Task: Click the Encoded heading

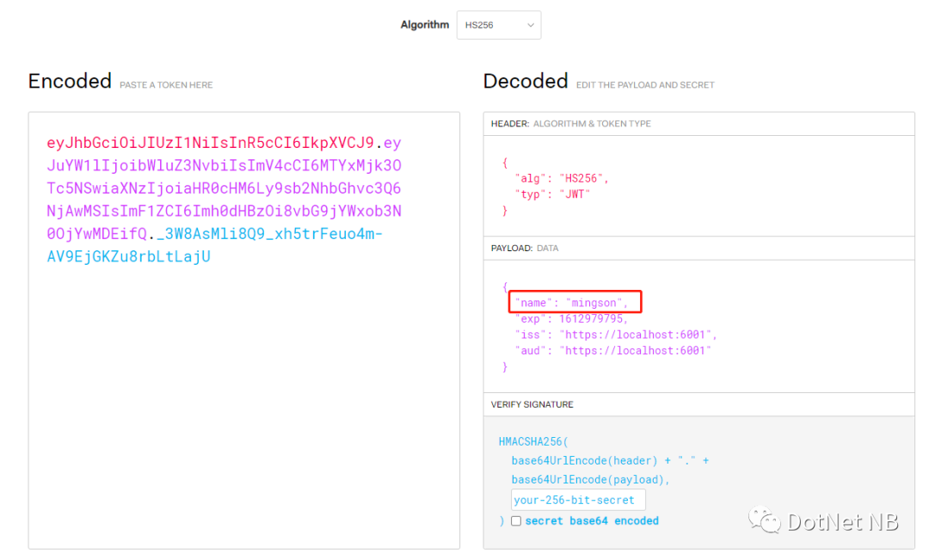Action: click(x=70, y=81)
